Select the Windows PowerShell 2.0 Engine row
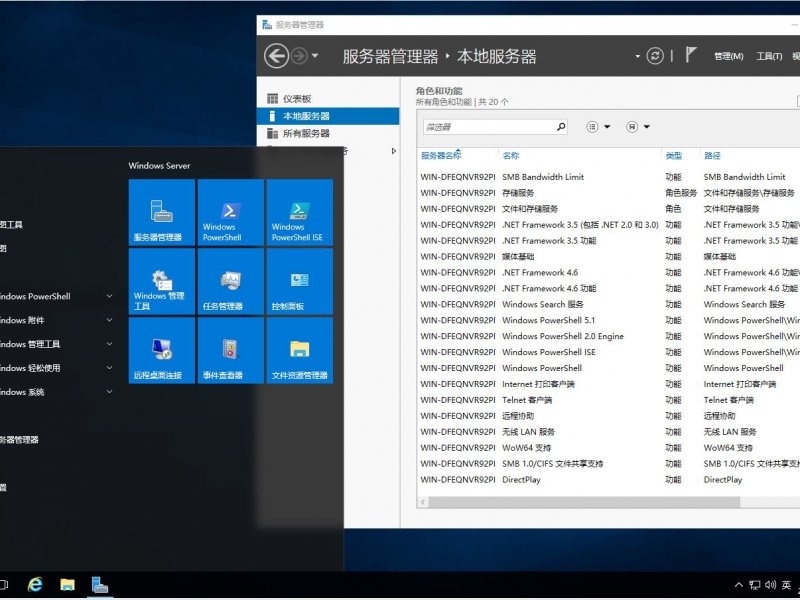Image resolution: width=800 pixels, height=600 pixels. 608,336
